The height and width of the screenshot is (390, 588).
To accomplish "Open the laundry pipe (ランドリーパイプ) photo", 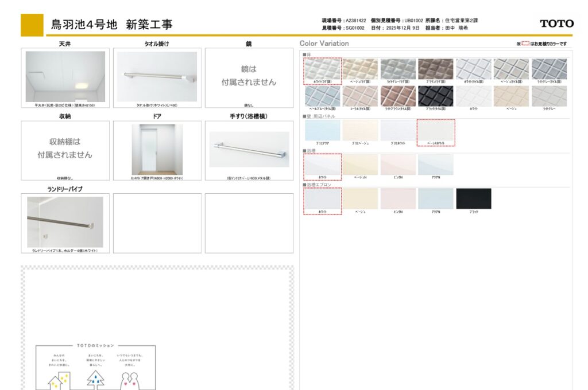I will [x=65, y=222].
